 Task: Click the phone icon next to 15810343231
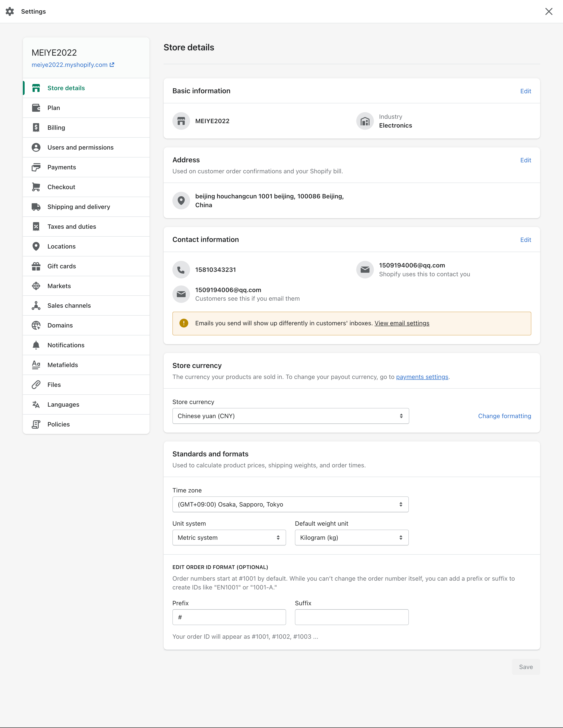point(181,270)
